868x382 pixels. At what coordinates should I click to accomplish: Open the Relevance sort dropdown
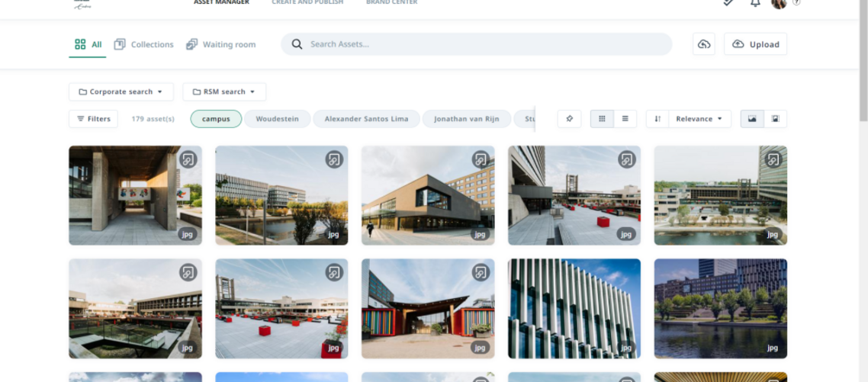pos(699,119)
